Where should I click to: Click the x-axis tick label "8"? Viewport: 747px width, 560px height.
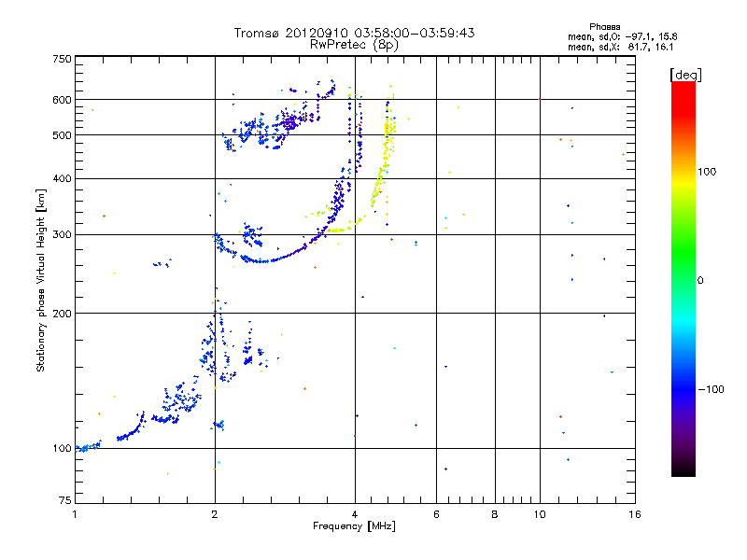coord(495,514)
